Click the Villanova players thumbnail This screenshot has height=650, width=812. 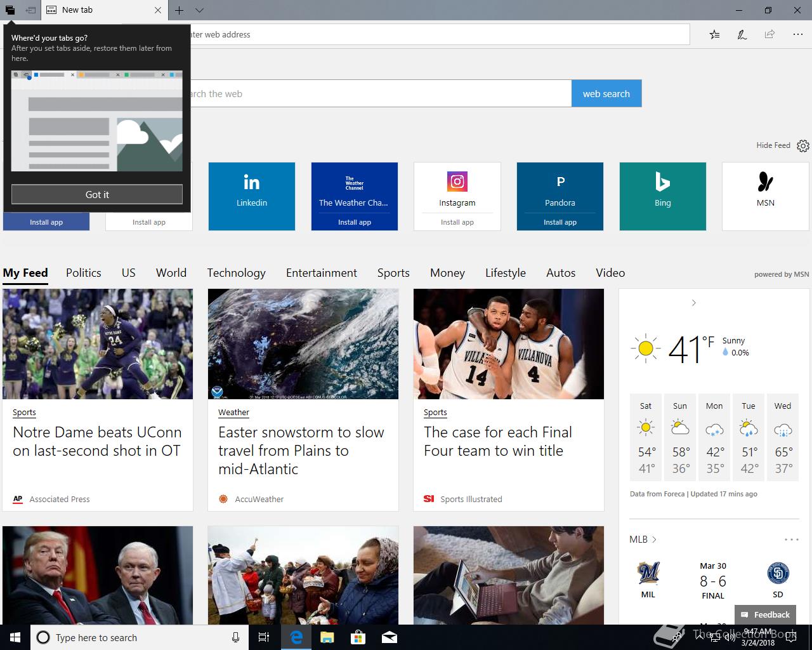[509, 344]
